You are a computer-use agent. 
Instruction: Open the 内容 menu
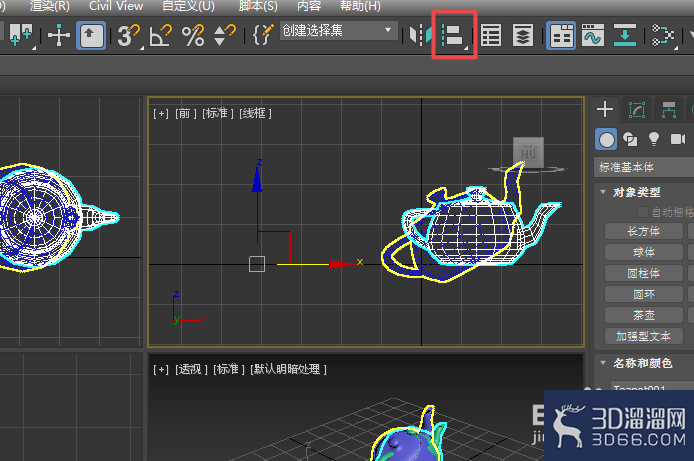pos(309,6)
